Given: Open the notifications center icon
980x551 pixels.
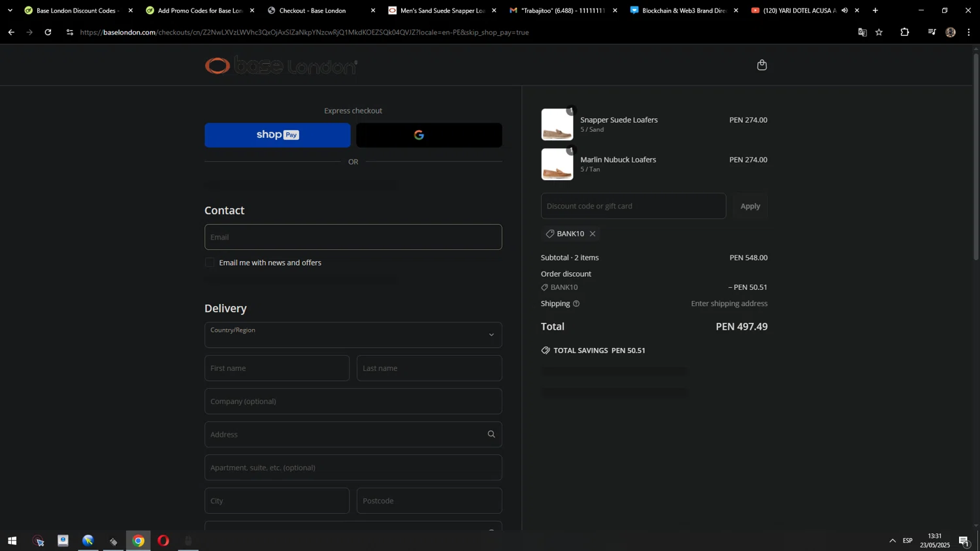Looking at the screenshot, I should pyautogui.click(x=964, y=541).
